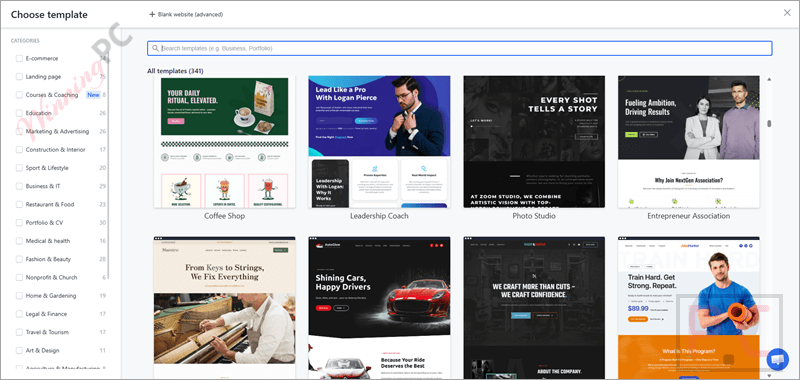Viewport: 800px width, 380px height.
Task: Focus the Search templates input field
Action: [x=459, y=48]
